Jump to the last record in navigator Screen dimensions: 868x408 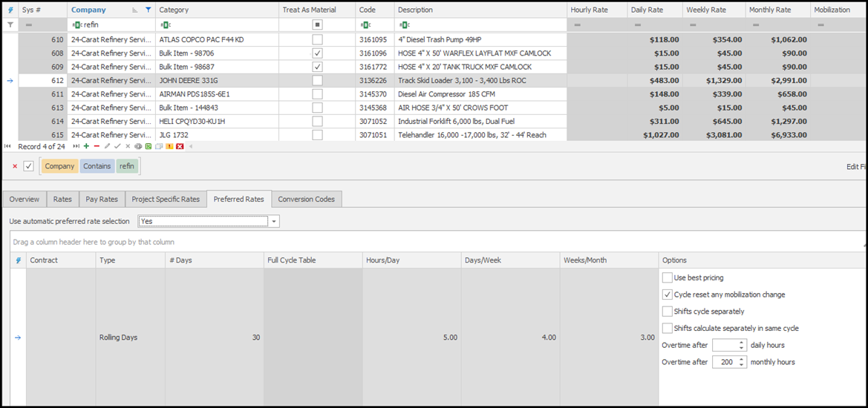click(x=76, y=147)
